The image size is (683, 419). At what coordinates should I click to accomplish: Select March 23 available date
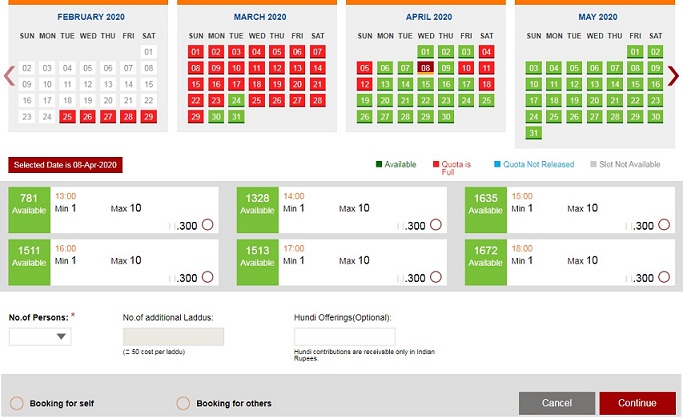click(216, 100)
